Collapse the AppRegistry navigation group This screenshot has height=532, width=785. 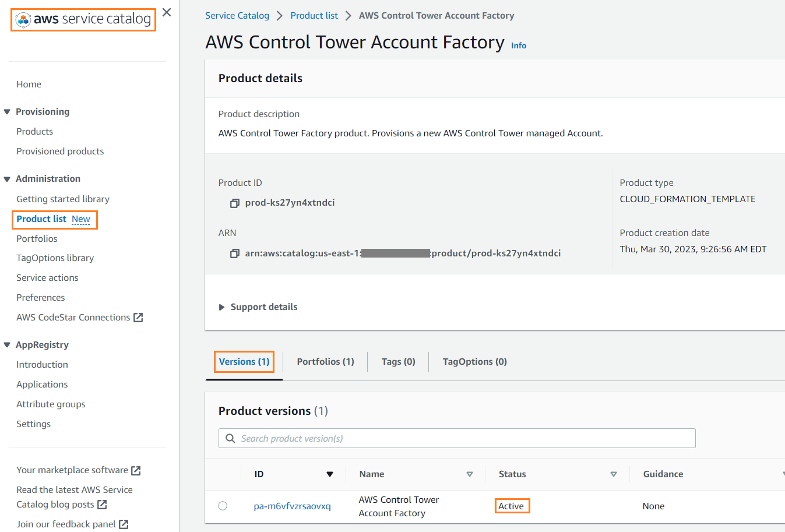tap(7, 345)
